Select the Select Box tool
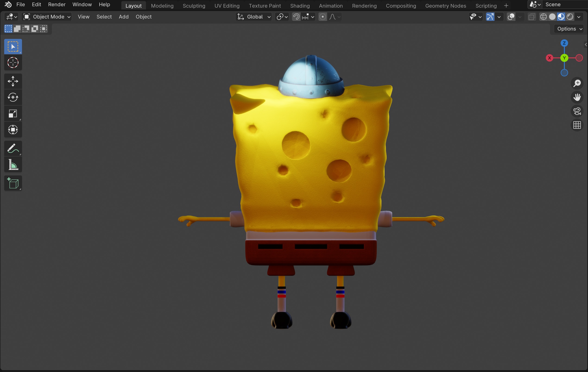 tap(13, 46)
